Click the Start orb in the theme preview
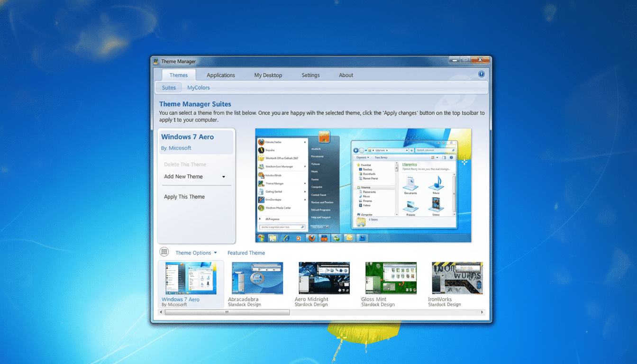 coord(261,237)
